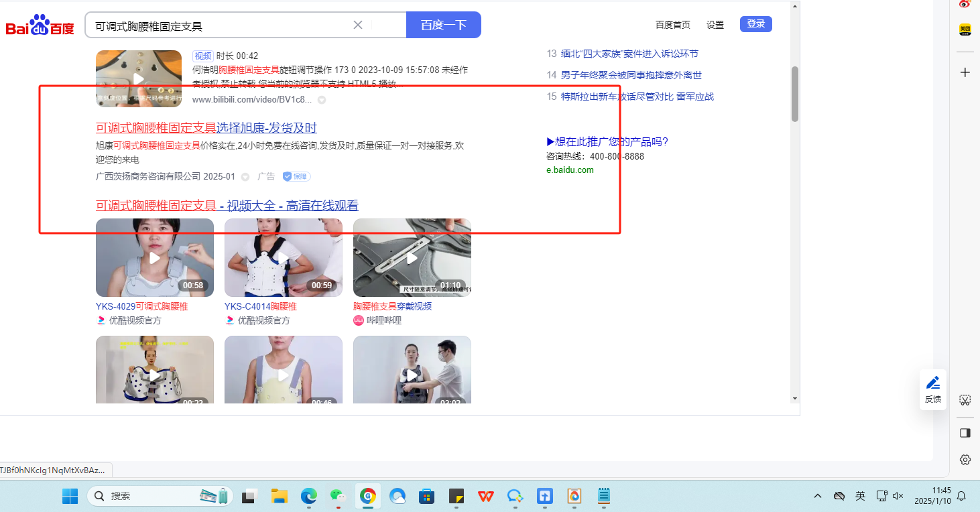The image size is (980, 512).
Task: Open the Notepad app on the taskbar
Action: coord(603,497)
